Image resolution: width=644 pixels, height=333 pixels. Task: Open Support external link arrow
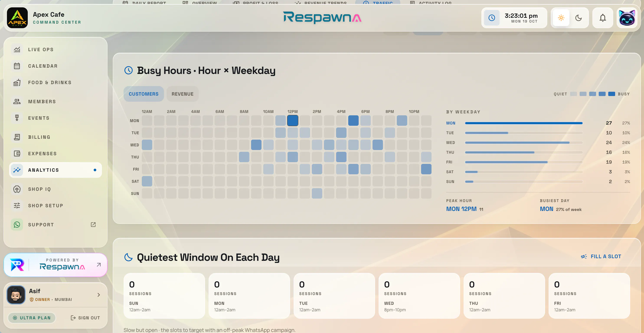click(93, 225)
